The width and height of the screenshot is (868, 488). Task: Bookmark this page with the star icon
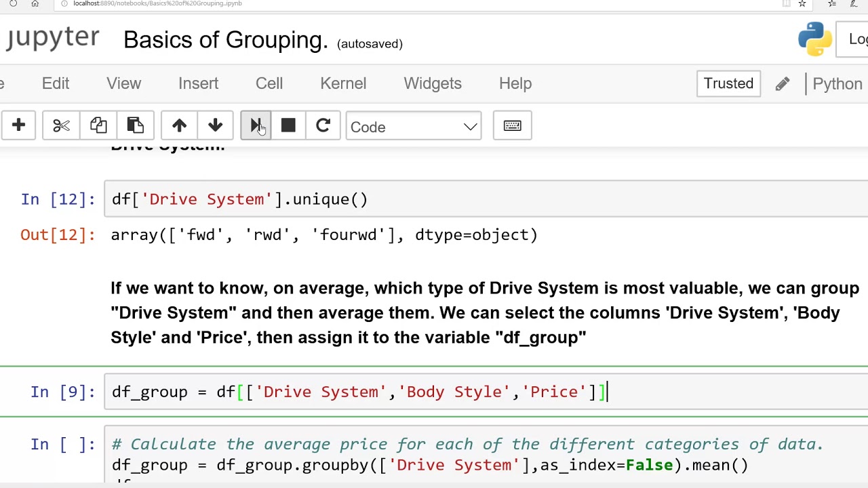pos(802,3)
